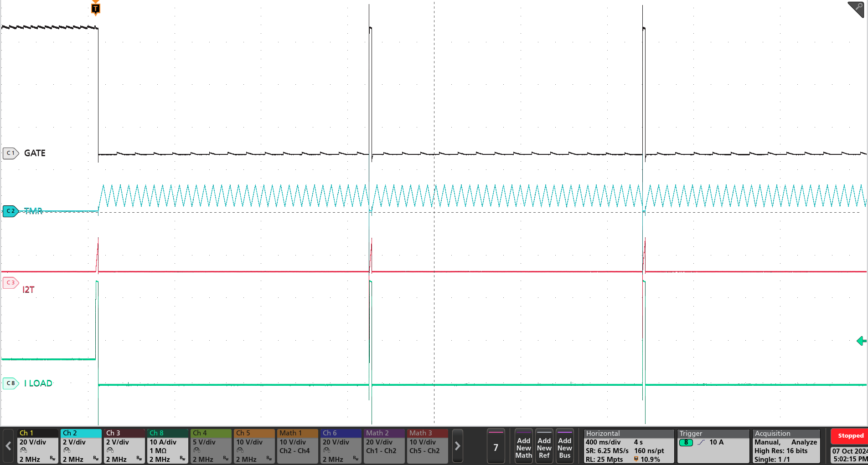Open the Horizontal settings badge
The width and height of the screenshot is (868, 465).
(x=628, y=446)
